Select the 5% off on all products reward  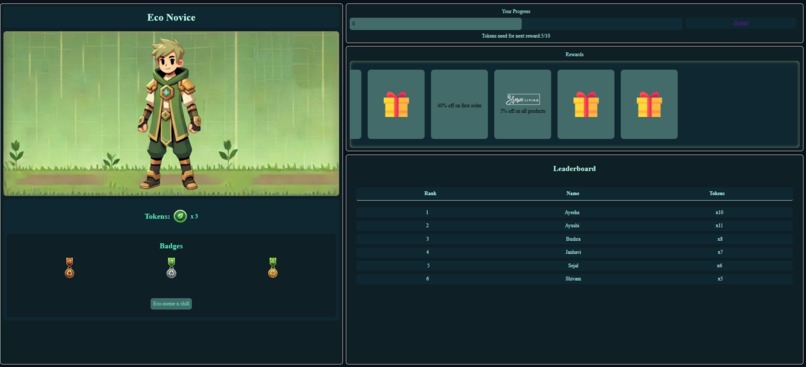click(523, 104)
